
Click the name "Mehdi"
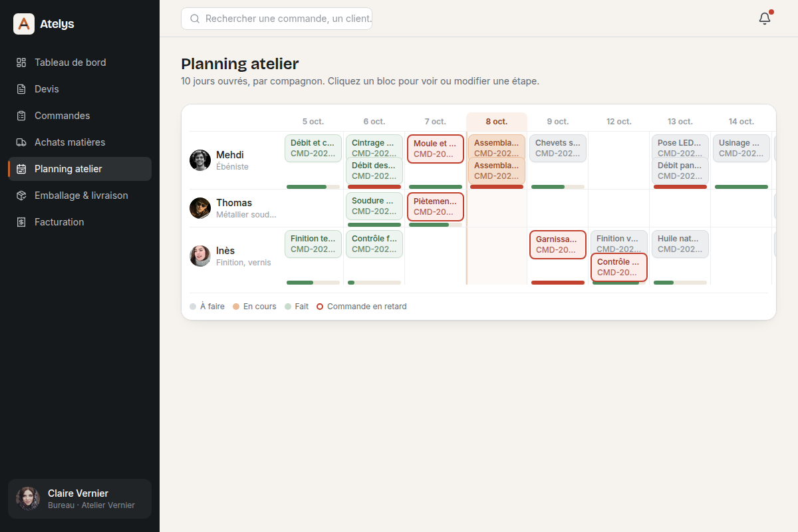230,155
